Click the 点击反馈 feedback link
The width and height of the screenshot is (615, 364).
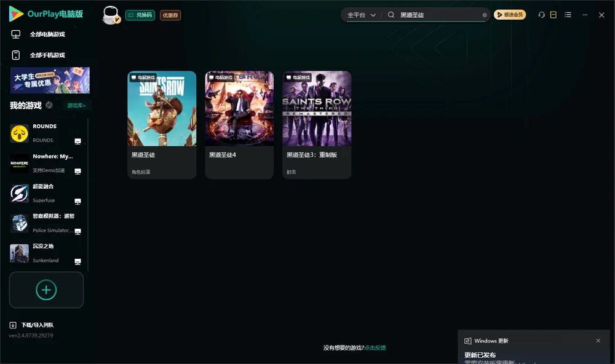(375, 347)
